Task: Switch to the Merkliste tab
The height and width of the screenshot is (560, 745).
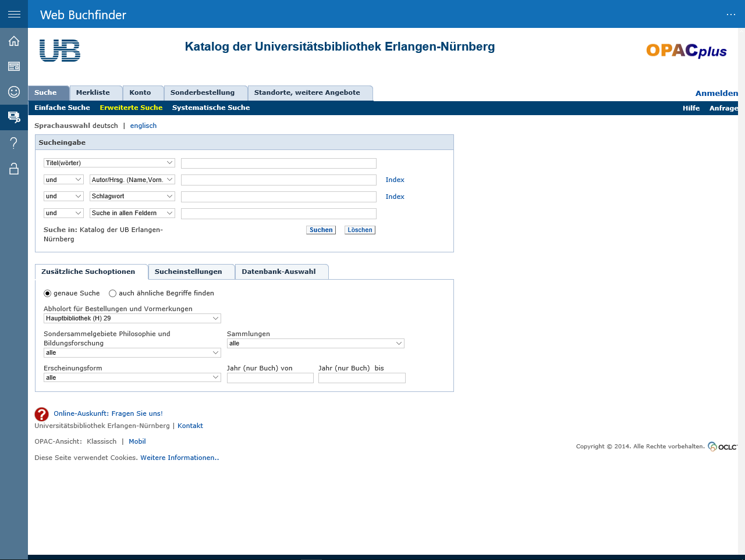Action: [96, 93]
